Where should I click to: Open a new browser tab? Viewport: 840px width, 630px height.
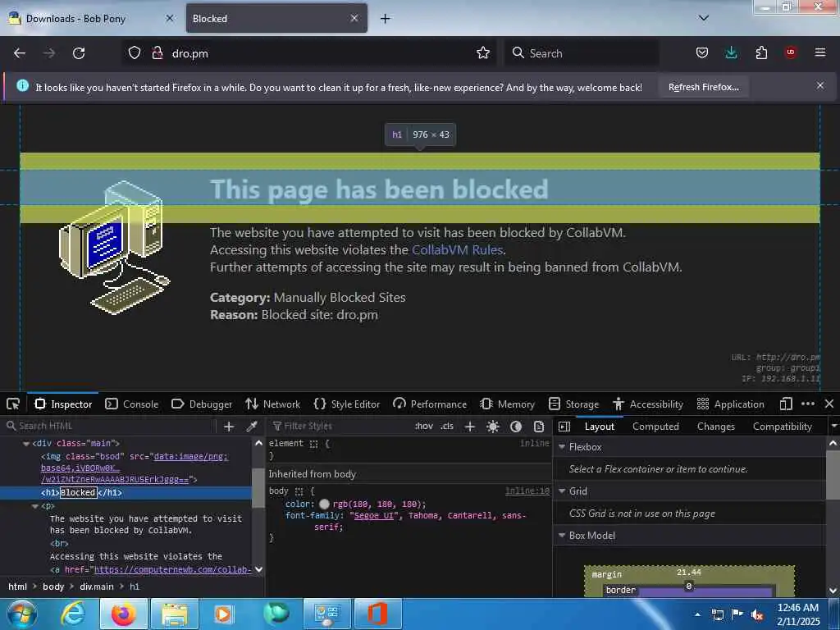tap(386, 19)
